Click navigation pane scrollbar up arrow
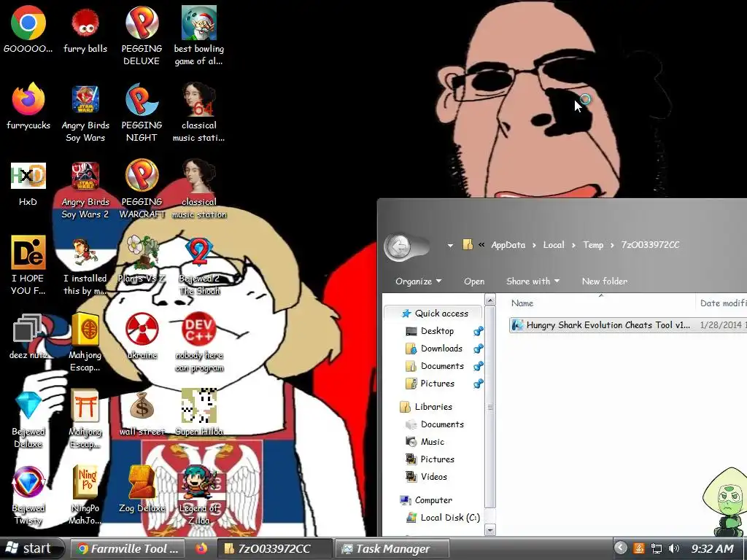This screenshot has height=560, width=747. [489, 300]
